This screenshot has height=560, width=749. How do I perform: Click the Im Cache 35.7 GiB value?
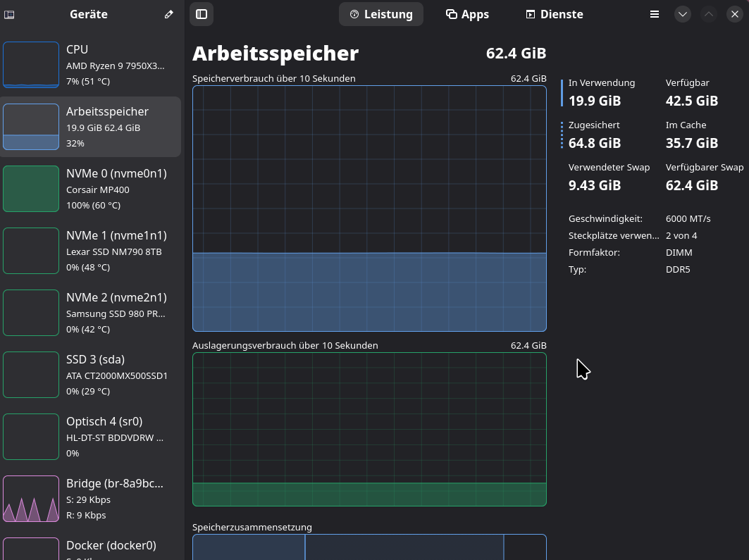[692, 143]
